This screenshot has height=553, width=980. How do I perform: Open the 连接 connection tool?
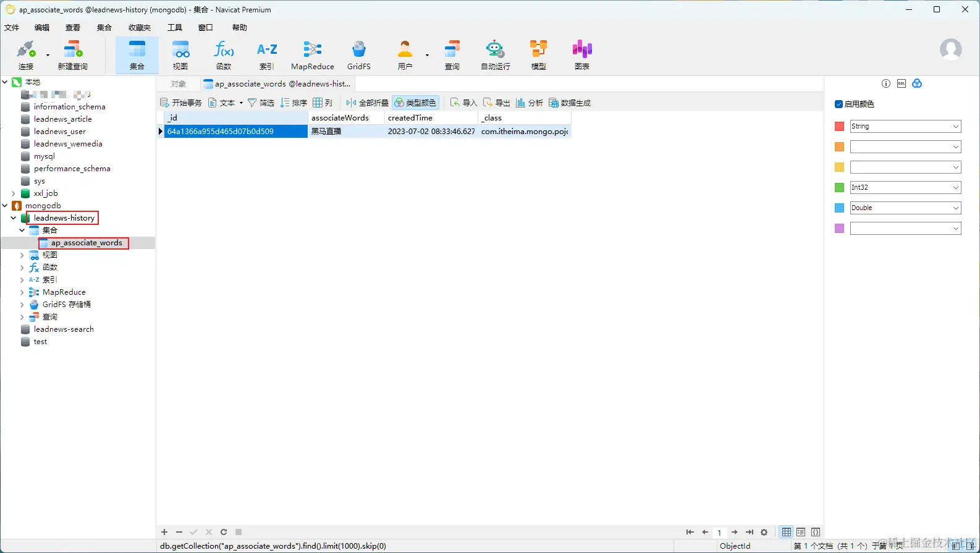click(x=26, y=55)
